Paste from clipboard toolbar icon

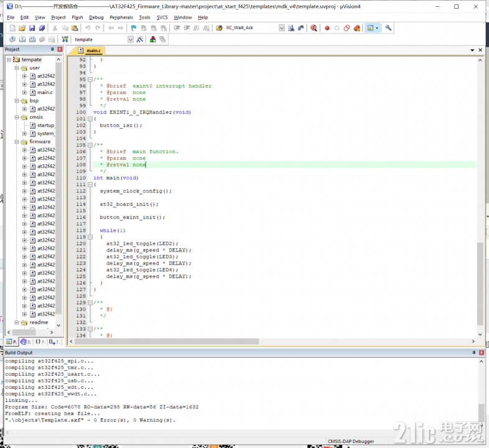tap(75, 28)
